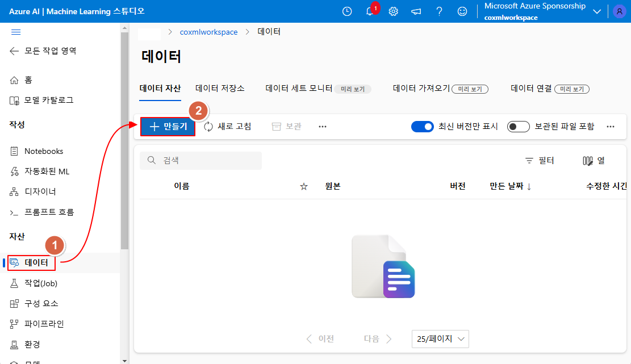Click 새로 고침 to refresh the list
The image size is (631, 364).
(x=228, y=127)
